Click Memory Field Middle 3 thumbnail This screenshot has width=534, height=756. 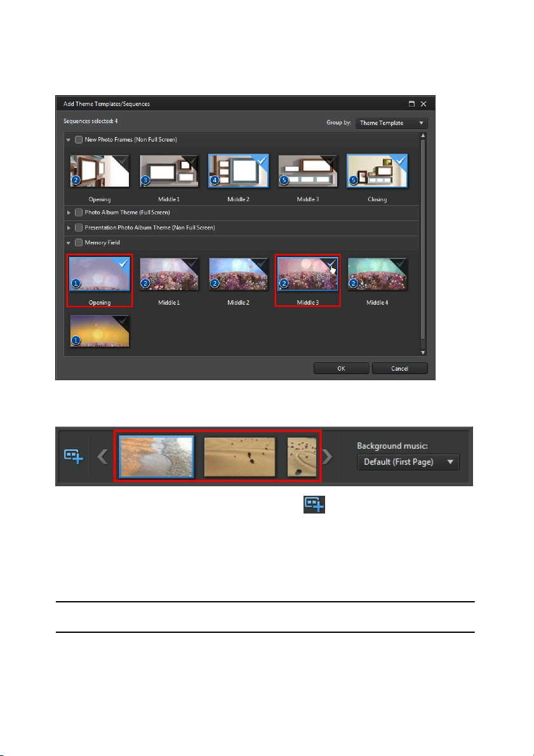click(x=308, y=274)
